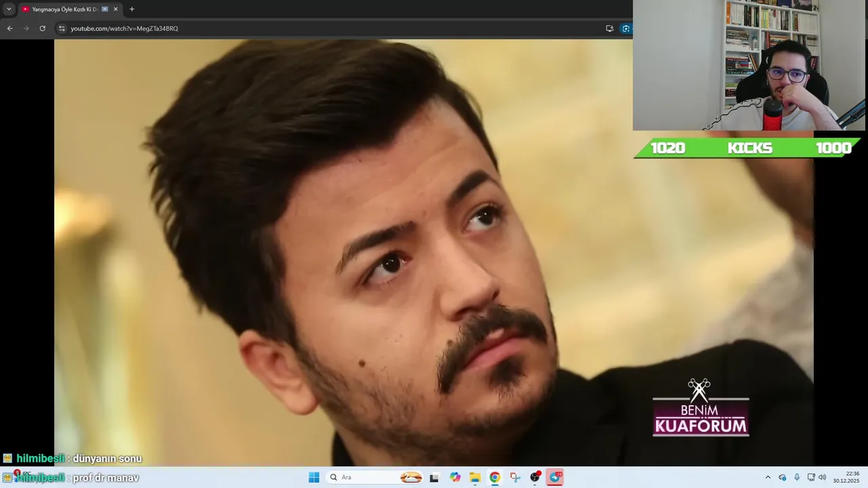Click the microphone tray icon
Image resolution: width=868 pixels, height=488 pixels.
tap(797, 477)
